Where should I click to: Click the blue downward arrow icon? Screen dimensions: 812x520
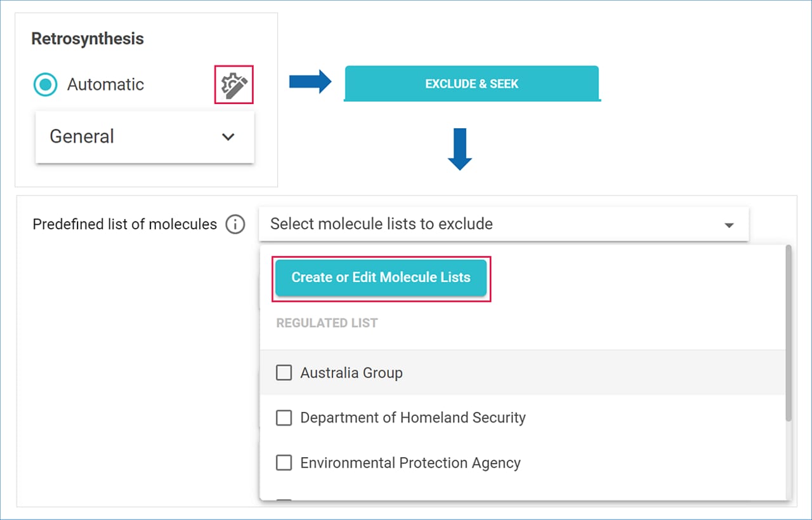pos(459,149)
